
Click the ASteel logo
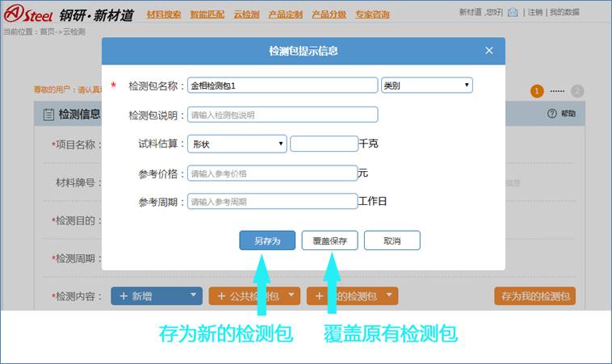pos(27,14)
